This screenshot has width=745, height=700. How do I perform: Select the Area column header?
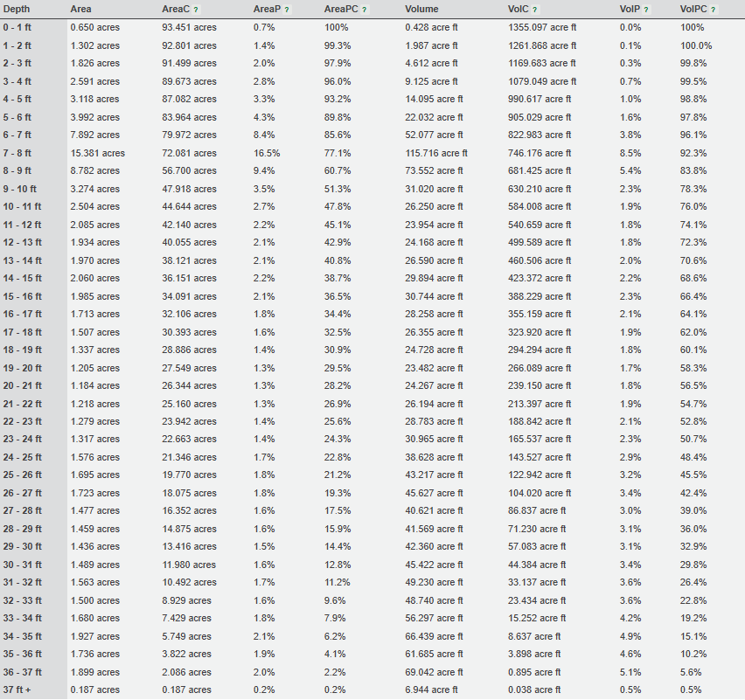(80, 9)
